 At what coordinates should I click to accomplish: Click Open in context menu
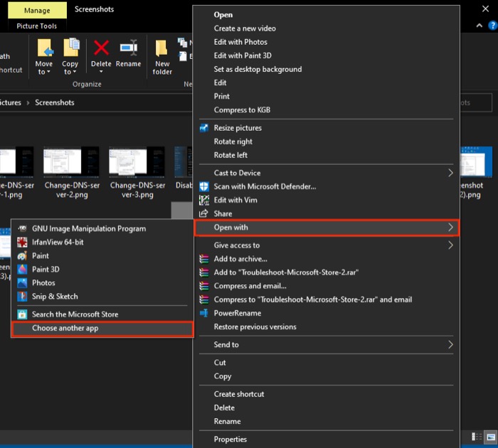326,15
